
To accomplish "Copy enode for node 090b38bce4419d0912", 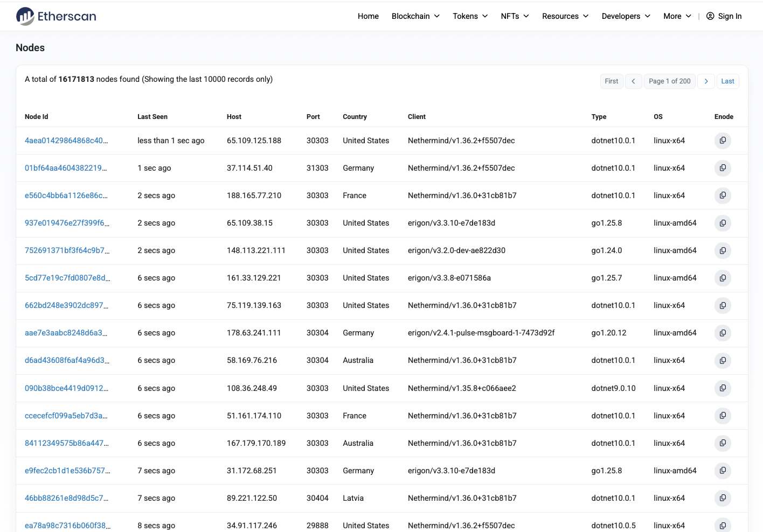I will pyautogui.click(x=723, y=388).
